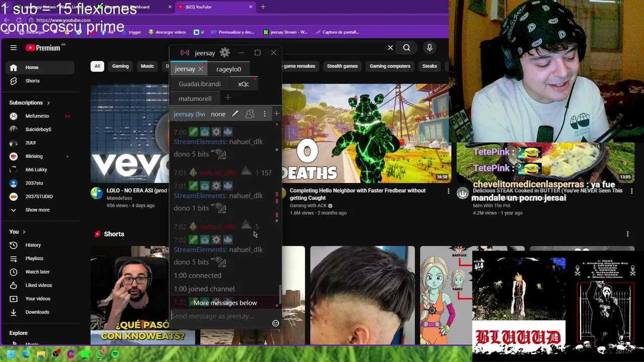Expand the You section arrow
Screen dimensions: 644x362
tap(24, 232)
